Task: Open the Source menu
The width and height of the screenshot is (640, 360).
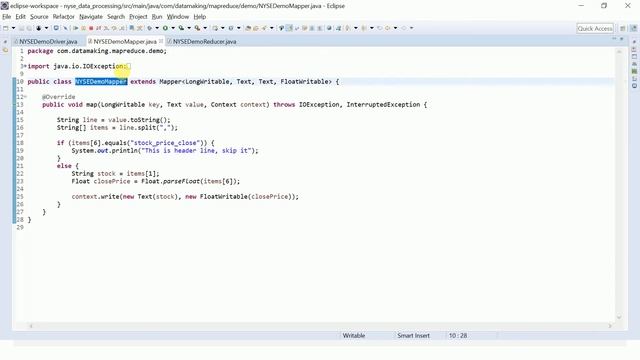Action: (39, 17)
